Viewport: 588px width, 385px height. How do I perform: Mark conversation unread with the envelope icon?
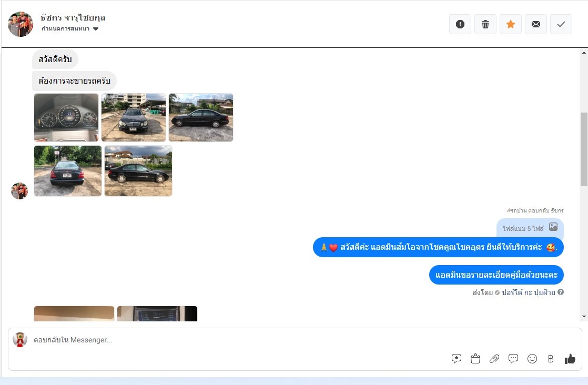coord(536,24)
